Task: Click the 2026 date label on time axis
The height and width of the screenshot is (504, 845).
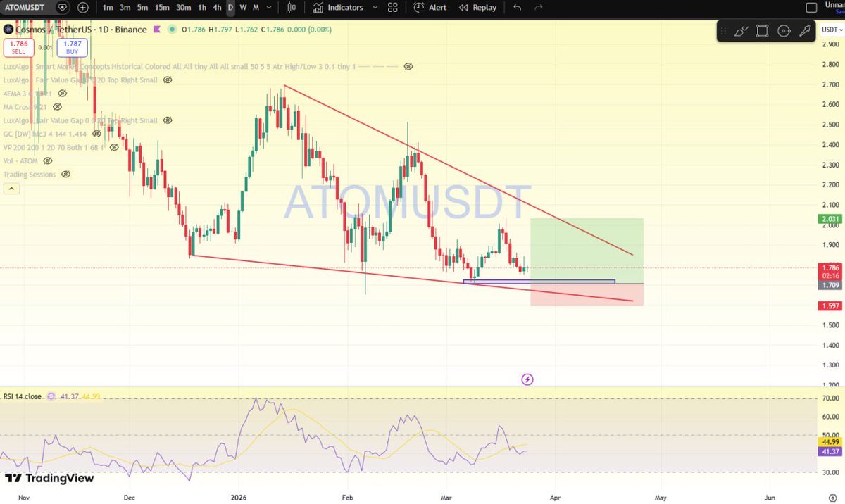Action: [239, 497]
